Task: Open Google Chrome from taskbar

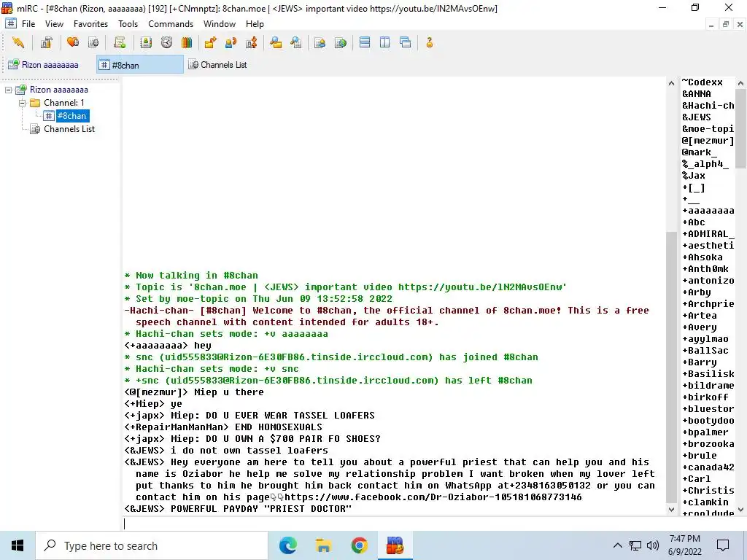Action: click(x=359, y=545)
